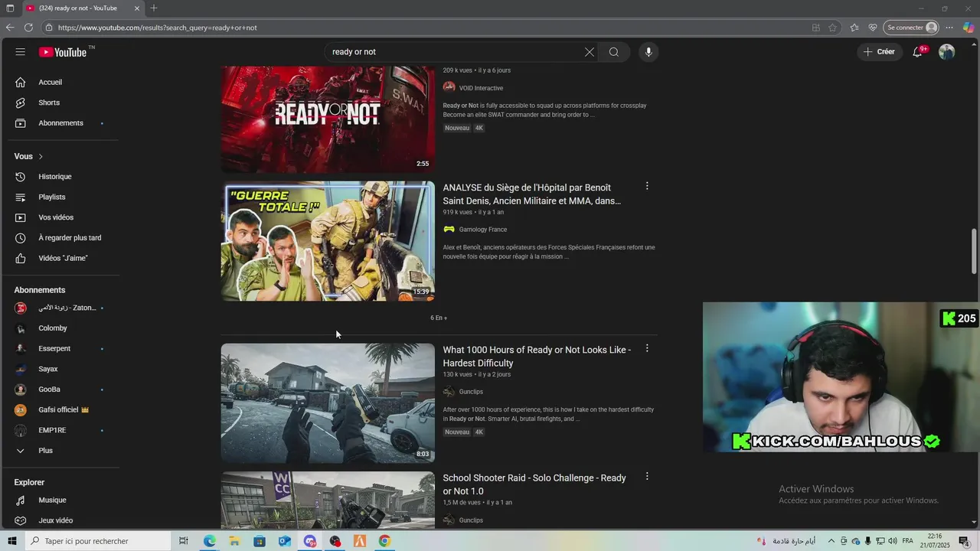Viewport: 980px width, 551px height.
Task: Open Abonnements in the sidebar
Action: [x=60, y=123]
